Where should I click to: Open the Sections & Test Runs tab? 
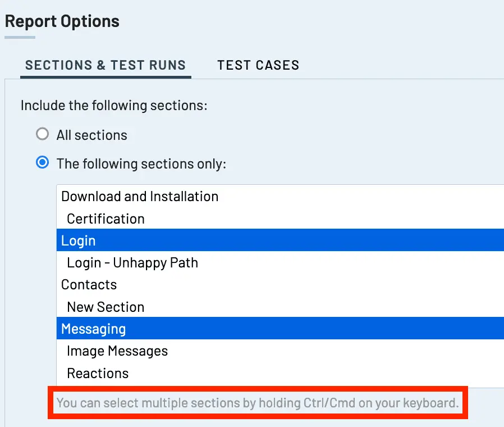pos(106,65)
